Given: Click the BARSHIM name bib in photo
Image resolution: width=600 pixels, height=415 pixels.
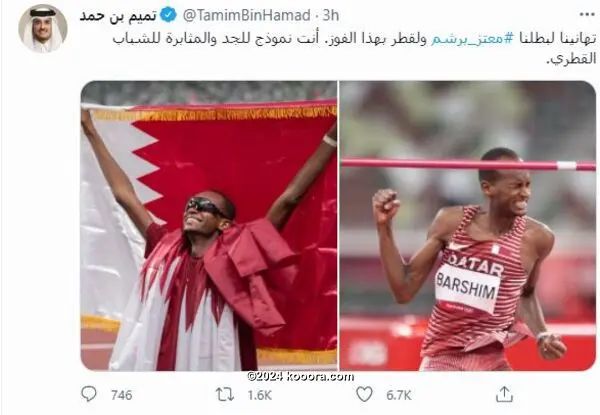Looking at the screenshot, I should [x=467, y=286].
